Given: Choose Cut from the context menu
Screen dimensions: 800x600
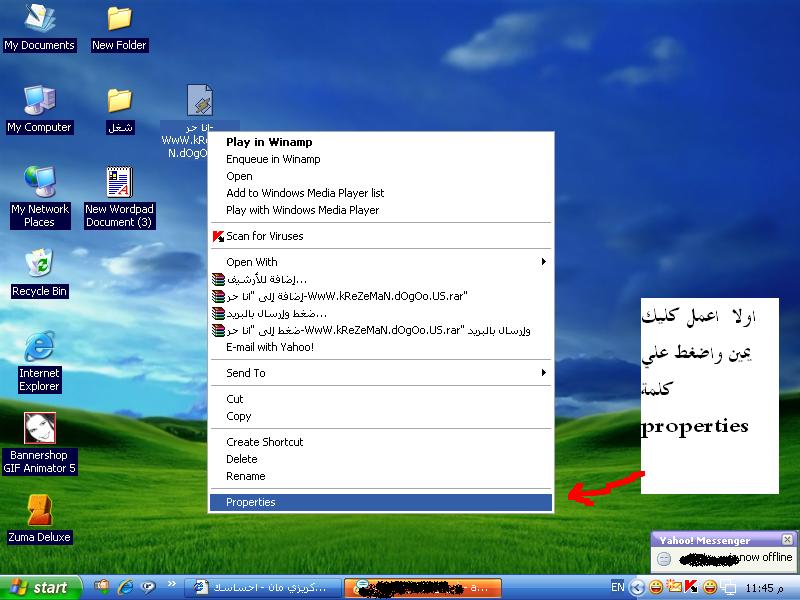Looking at the screenshot, I should tap(381, 399).
